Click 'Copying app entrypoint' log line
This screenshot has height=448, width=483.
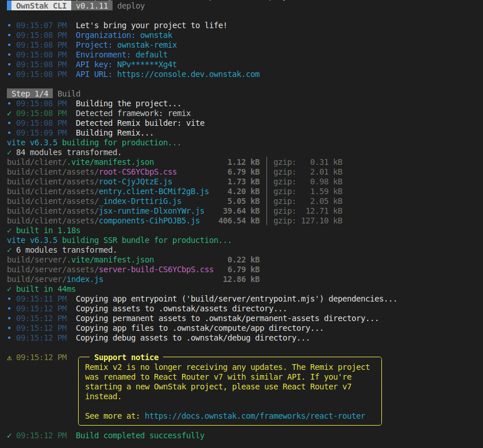click(236, 299)
